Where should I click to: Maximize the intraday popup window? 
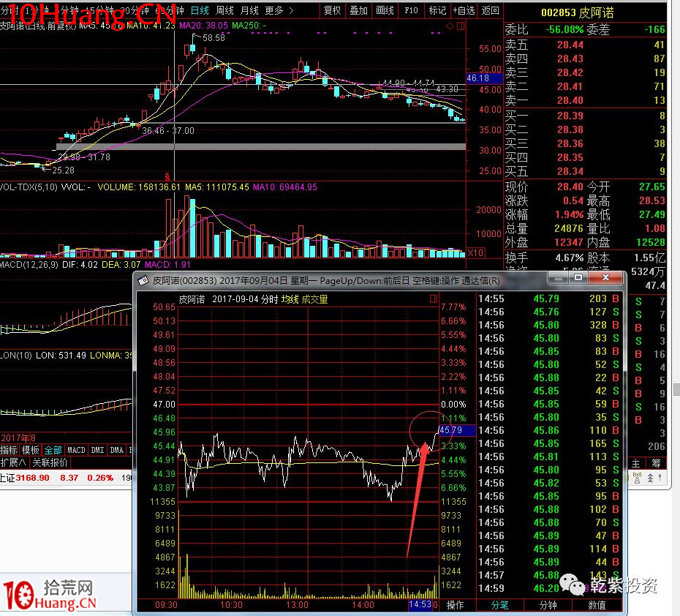[578, 277]
